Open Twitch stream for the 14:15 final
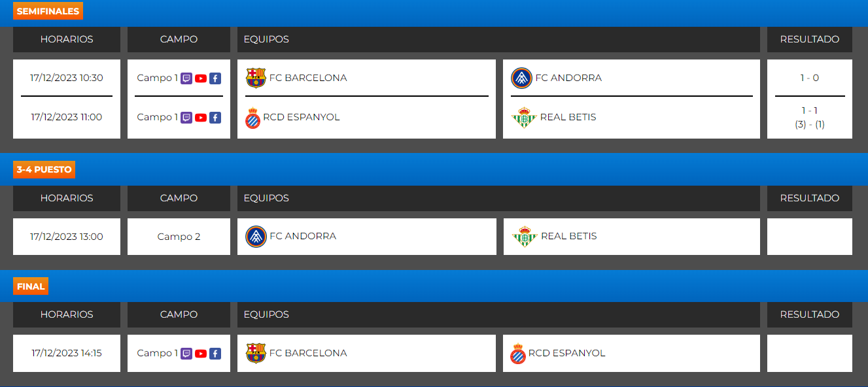The image size is (868, 387). [186, 354]
